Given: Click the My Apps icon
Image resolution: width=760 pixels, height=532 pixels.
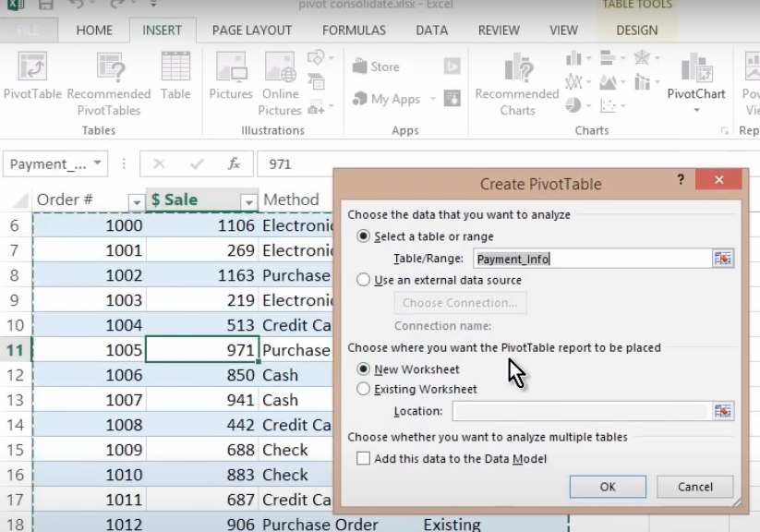Looking at the screenshot, I should pos(359,99).
